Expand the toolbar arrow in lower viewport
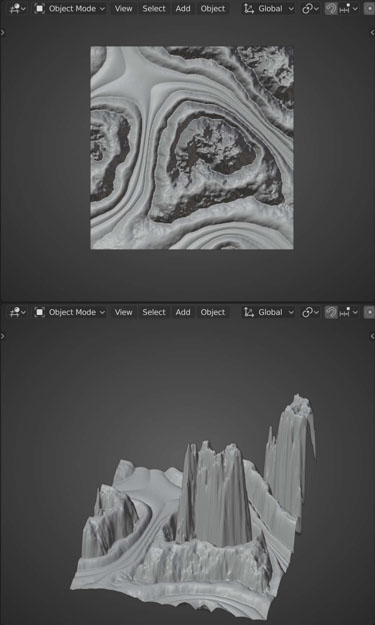375x625 pixels. tap(3, 336)
